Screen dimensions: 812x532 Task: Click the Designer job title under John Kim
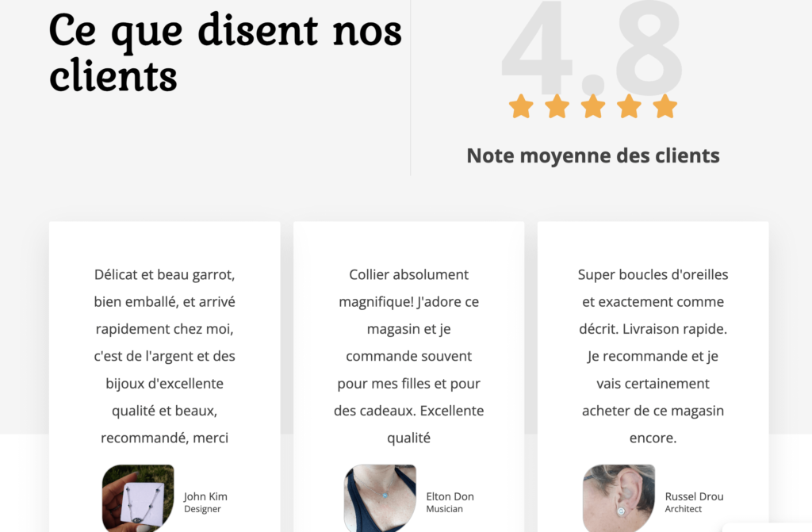[202, 509]
